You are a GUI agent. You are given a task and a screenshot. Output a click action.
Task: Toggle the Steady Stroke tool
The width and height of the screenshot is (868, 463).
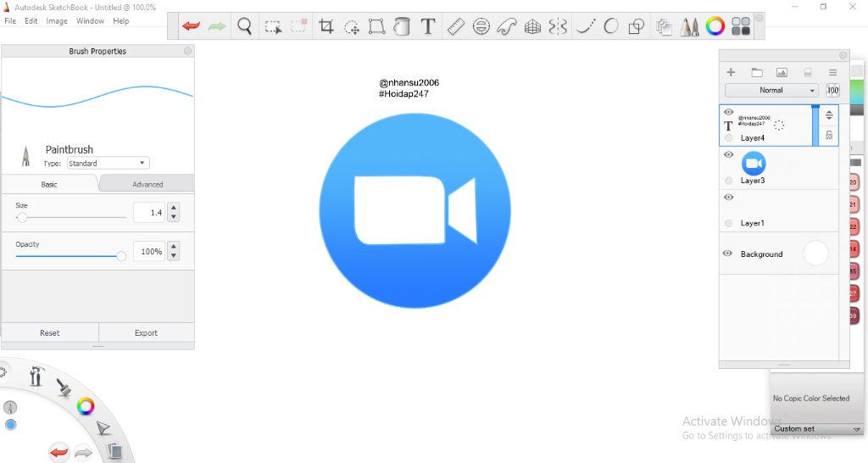(x=586, y=26)
